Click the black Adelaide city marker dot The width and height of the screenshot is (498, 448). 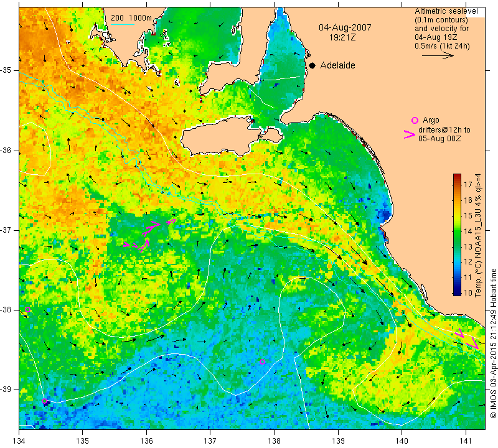[x=312, y=65]
